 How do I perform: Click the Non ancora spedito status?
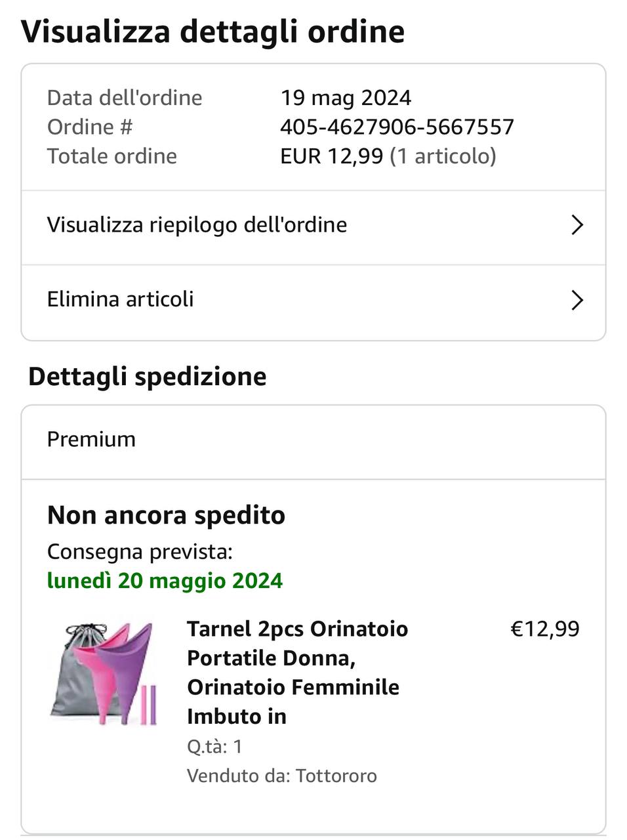click(x=166, y=515)
